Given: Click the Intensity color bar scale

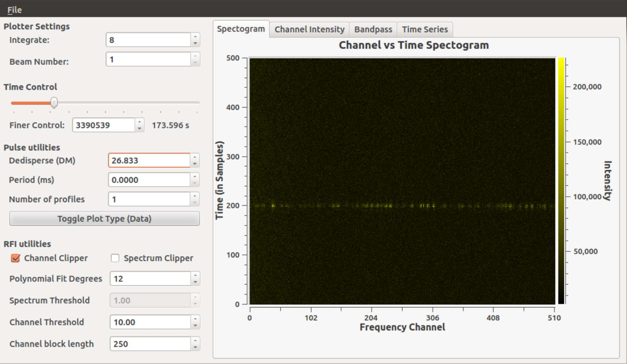Looking at the screenshot, I should (x=561, y=181).
